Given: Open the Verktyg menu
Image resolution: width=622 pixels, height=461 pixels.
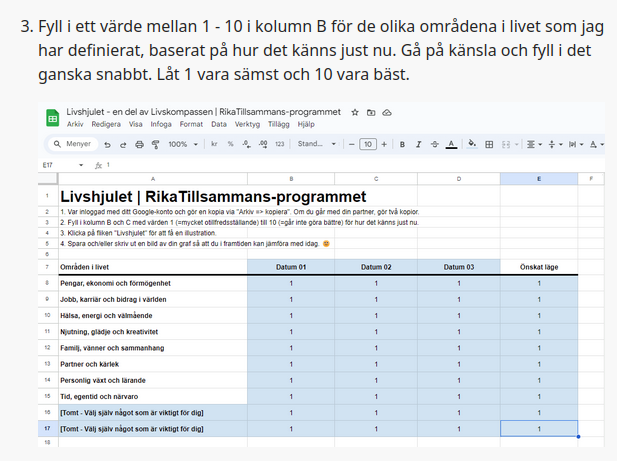Looking at the screenshot, I should 247,124.
